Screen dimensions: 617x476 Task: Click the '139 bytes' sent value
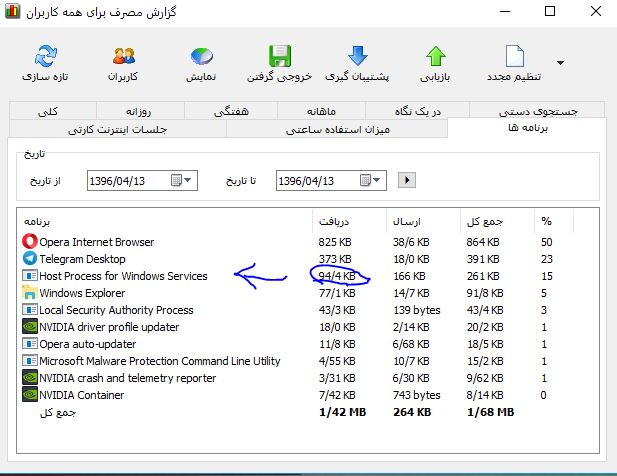417,310
